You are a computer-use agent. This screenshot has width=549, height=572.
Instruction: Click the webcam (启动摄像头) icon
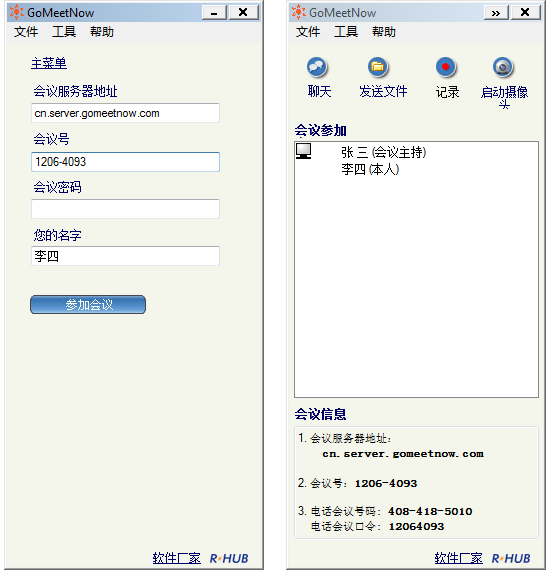click(x=503, y=67)
